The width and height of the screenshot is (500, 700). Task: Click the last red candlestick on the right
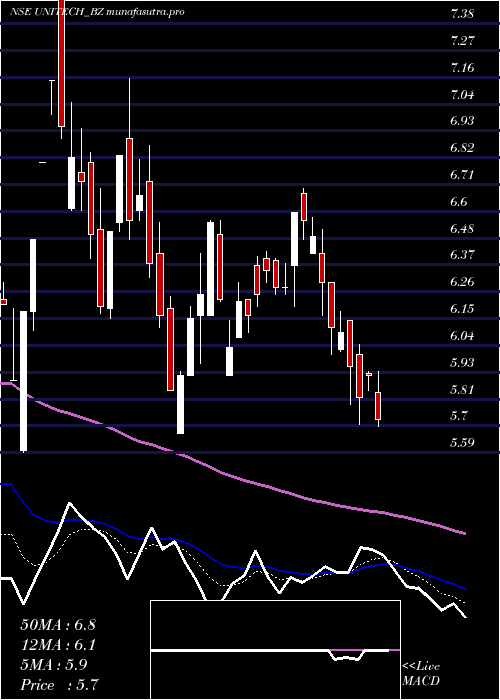tap(378, 406)
